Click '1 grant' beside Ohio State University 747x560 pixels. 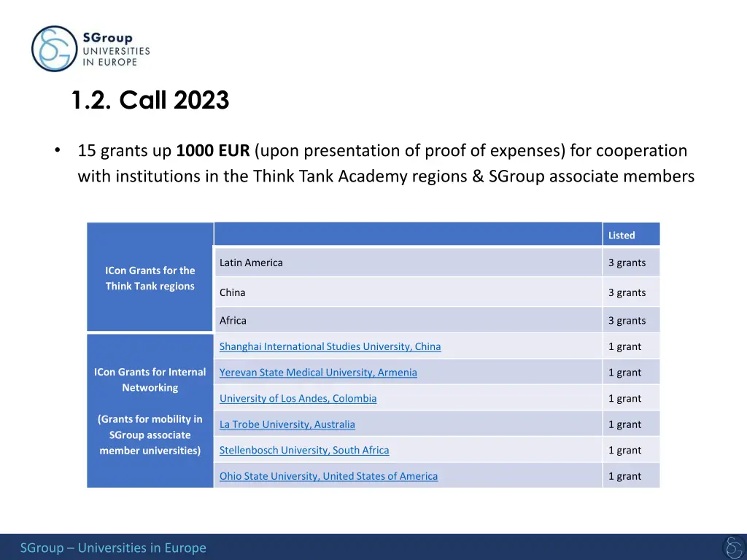pyautogui.click(x=624, y=476)
